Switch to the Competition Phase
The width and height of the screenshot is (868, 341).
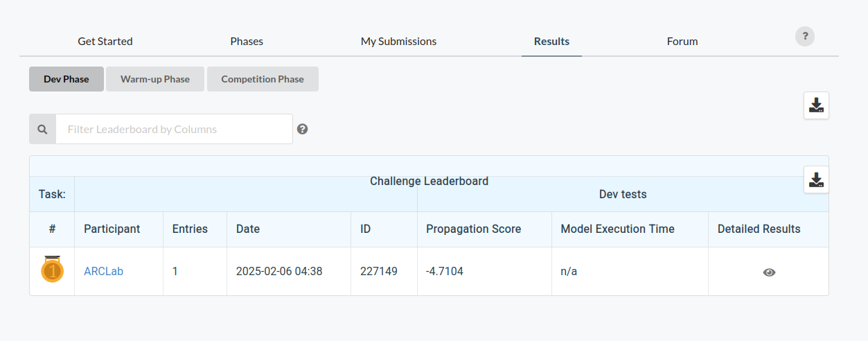[x=263, y=79]
